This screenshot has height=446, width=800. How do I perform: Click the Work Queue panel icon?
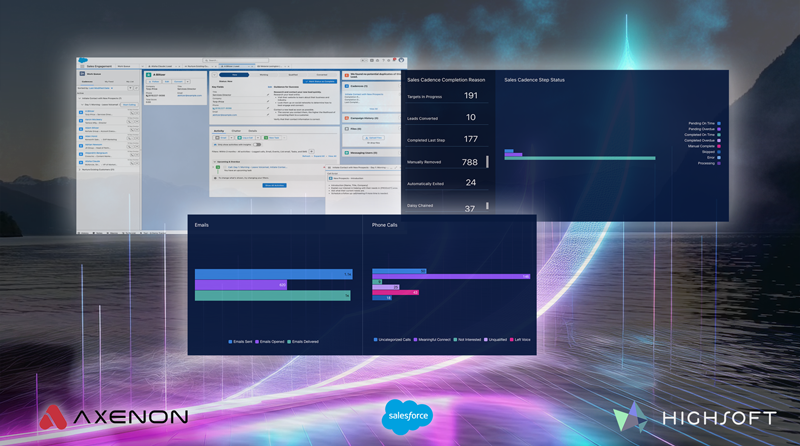pyautogui.click(x=82, y=73)
